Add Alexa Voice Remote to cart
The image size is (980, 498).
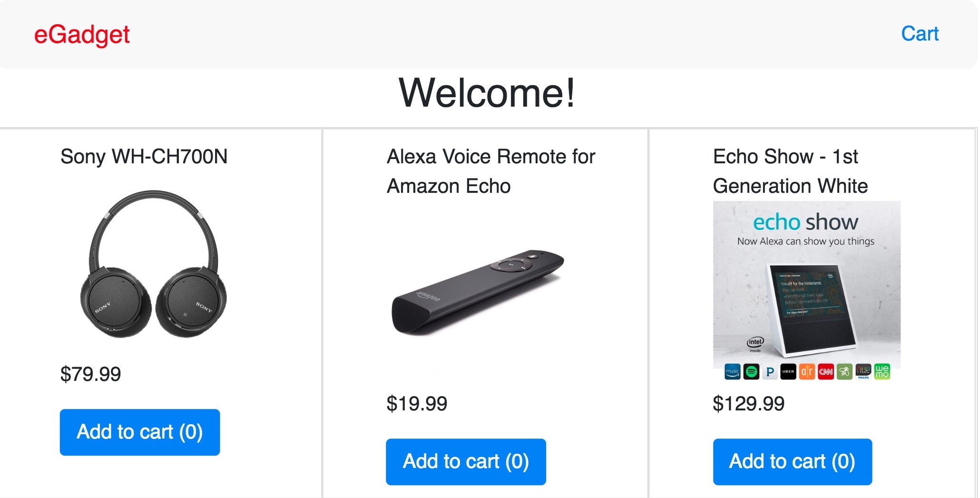[x=466, y=462]
